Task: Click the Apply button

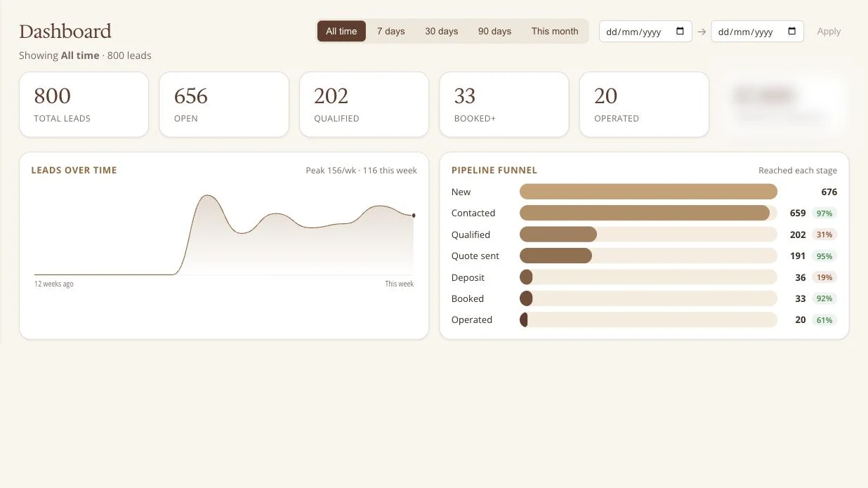Action: [829, 32]
